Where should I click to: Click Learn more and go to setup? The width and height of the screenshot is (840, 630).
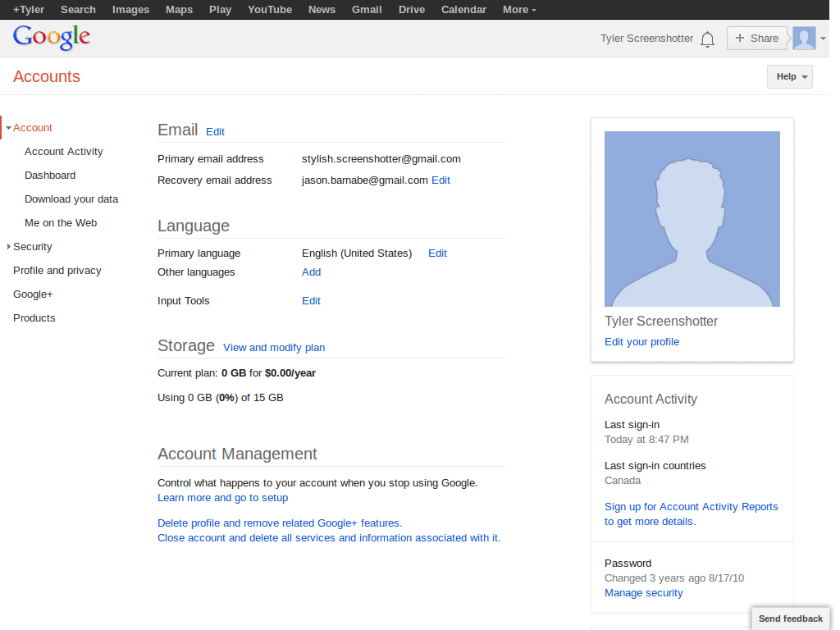pyautogui.click(x=223, y=498)
